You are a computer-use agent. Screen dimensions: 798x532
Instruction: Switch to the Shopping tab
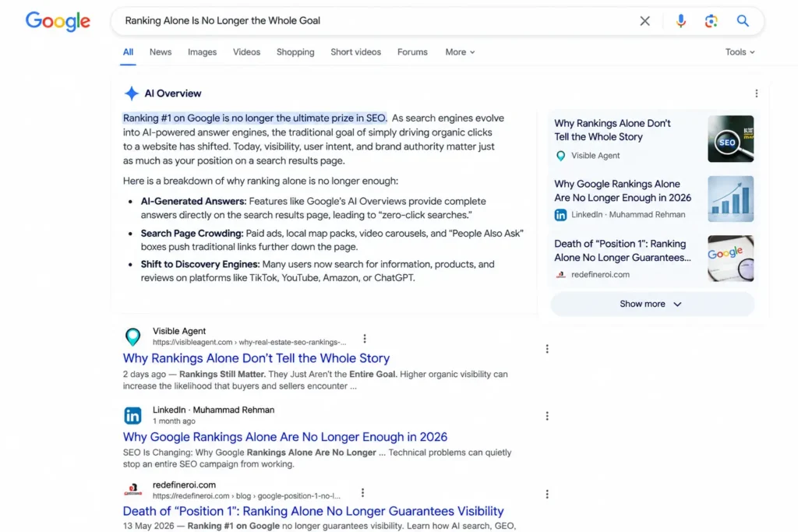pyautogui.click(x=295, y=52)
